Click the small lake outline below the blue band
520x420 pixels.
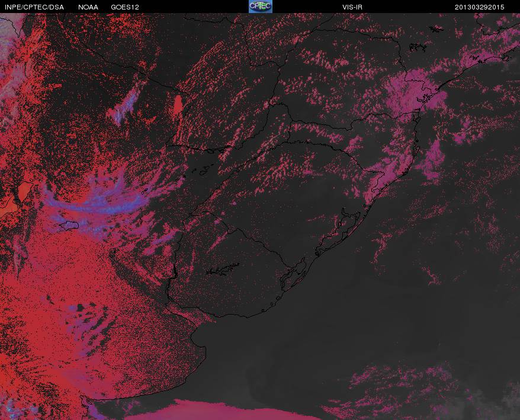pos(69,225)
